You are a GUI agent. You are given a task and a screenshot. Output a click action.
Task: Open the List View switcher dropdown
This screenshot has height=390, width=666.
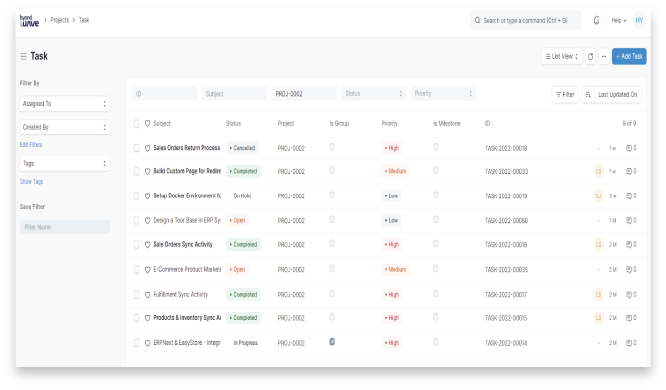click(x=562, y=57)
